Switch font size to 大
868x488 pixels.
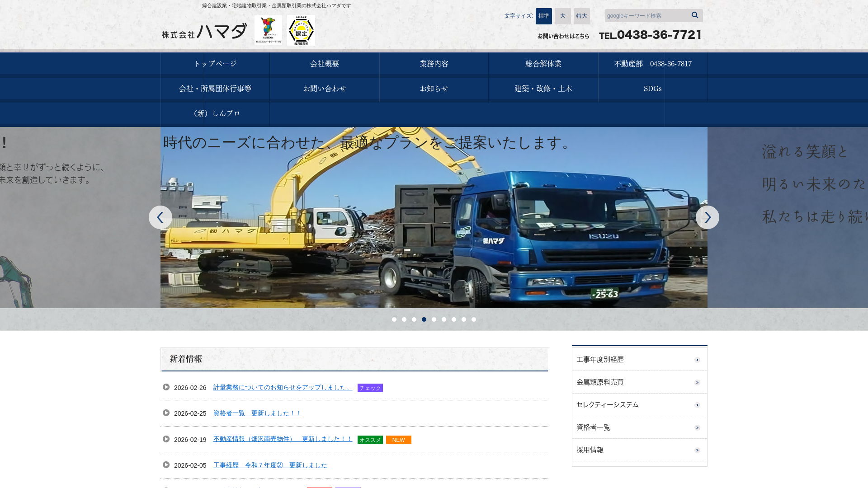coord(562,16)
